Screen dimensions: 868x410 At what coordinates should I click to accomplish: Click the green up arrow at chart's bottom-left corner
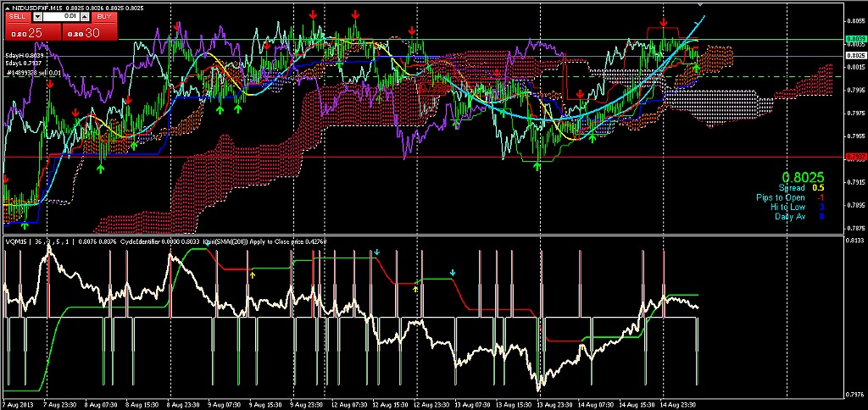pos(25,225)
